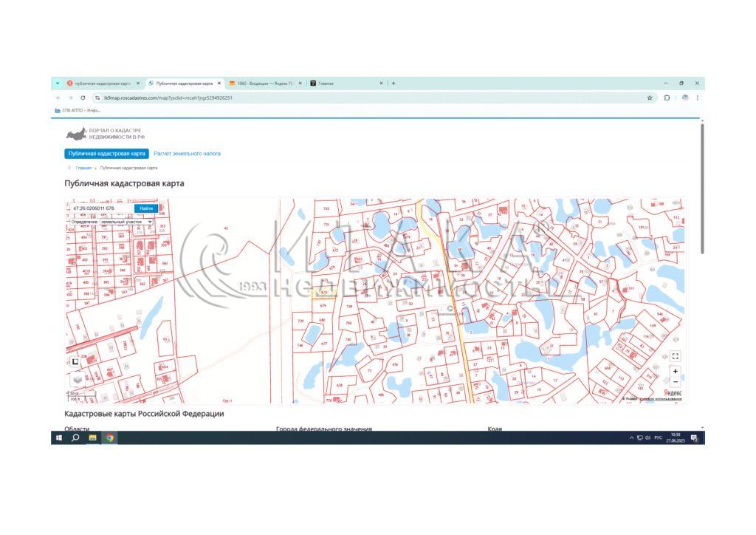Click the page vertical scrollbar
The image size is (756, 535).
pos(703,188)
